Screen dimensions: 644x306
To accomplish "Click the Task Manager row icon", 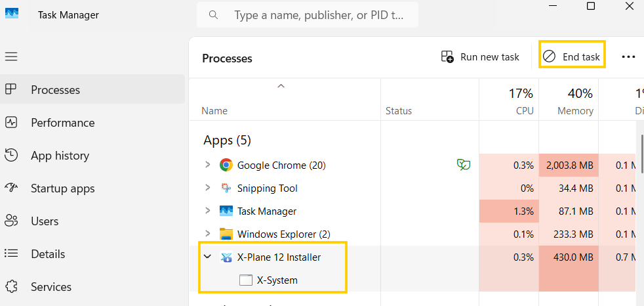I will pos(226,211).
